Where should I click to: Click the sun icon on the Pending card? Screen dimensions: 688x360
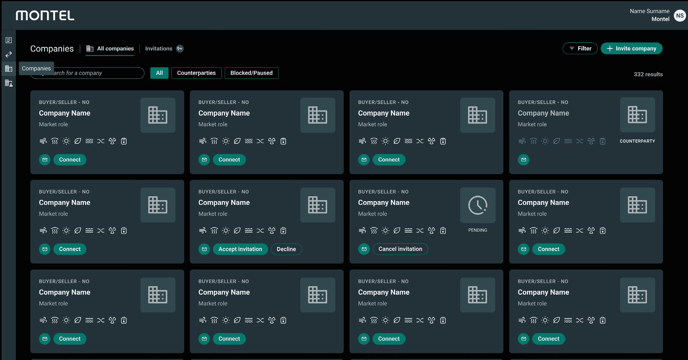(x=385, y=230)
